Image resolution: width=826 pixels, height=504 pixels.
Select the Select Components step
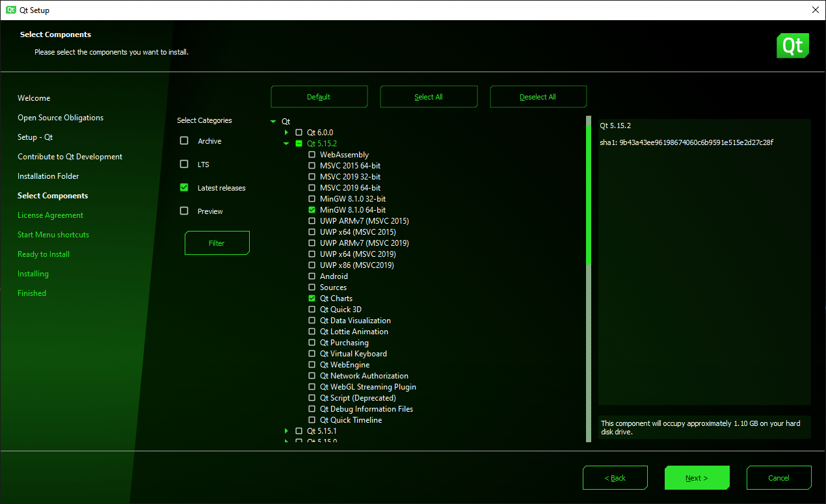[x=53, y=196]
